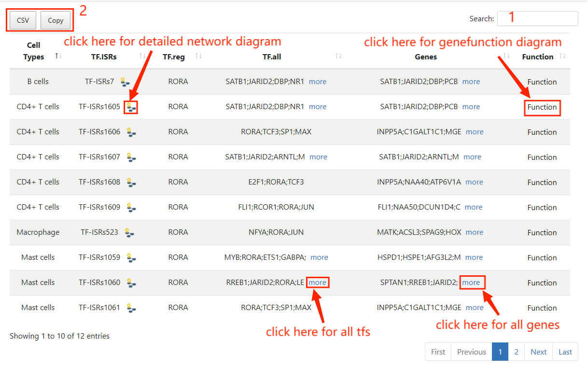Sort by the Function column arrows
This screenshot has height=383, width=588.
click(x=562, y=57)
